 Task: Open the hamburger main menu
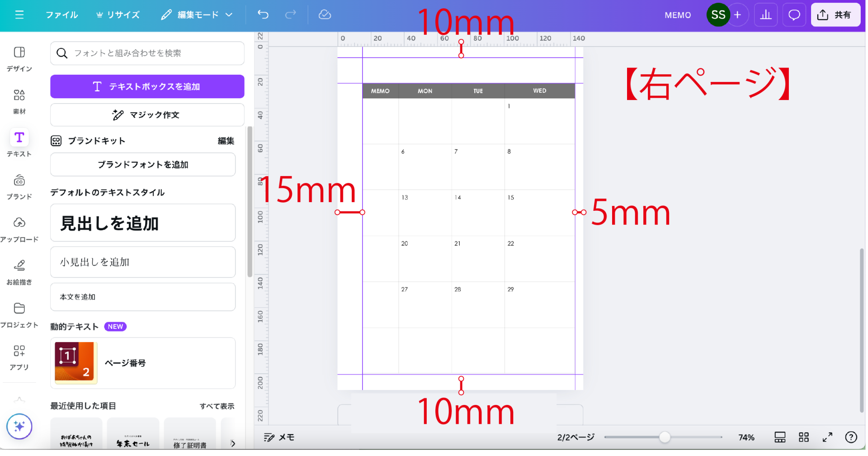pyautogui.click(x=19, y=15)
